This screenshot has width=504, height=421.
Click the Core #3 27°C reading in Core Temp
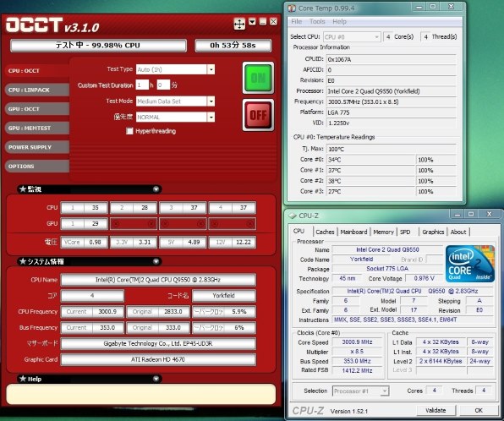point(371,192)
